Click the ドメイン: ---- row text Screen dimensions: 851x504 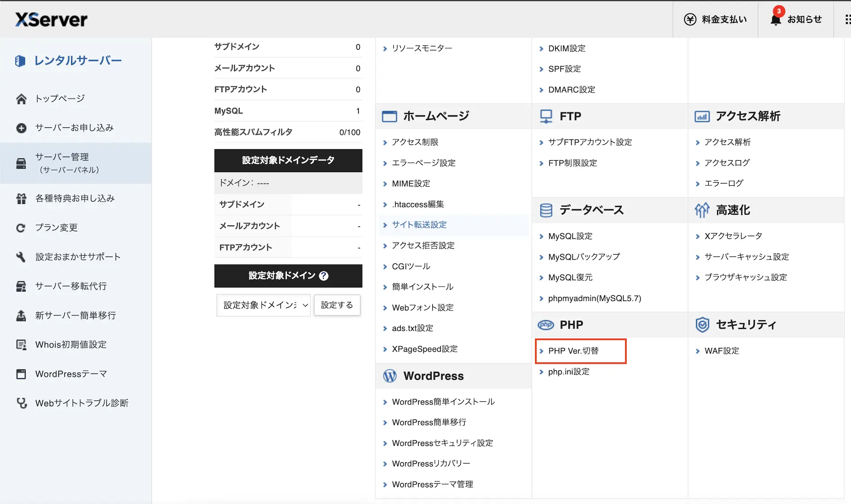point(244,183)
